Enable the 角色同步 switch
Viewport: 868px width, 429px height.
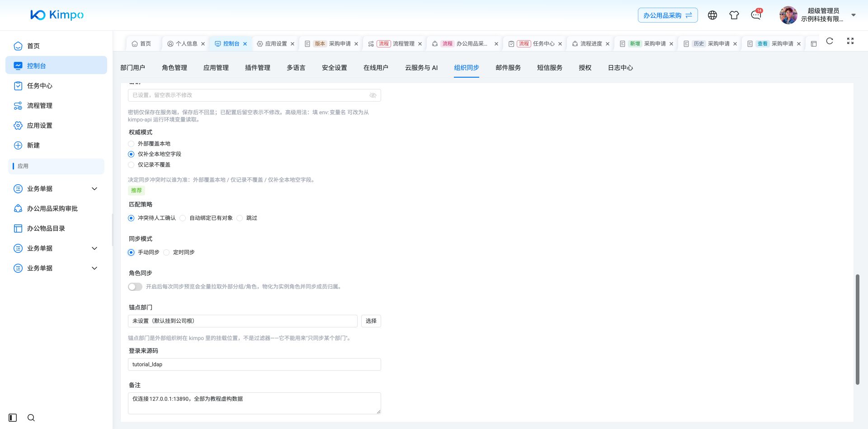pos(135,287)
